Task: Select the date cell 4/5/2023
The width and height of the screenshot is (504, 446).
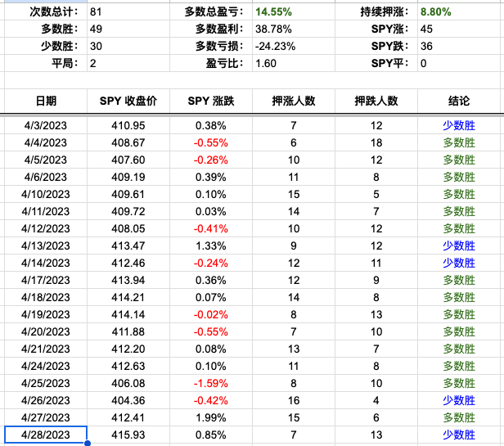Action: 46,160
